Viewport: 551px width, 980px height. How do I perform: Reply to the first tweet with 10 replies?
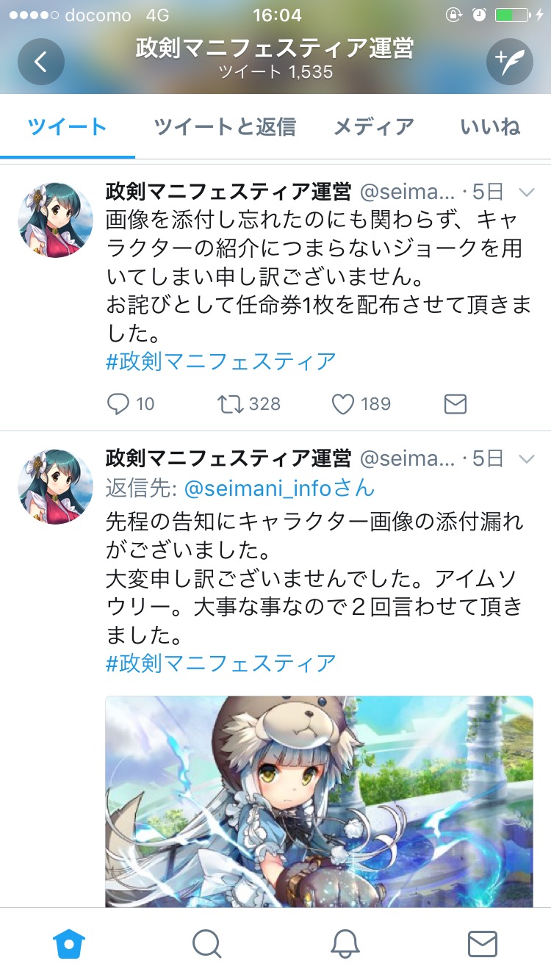pos(131,404)
